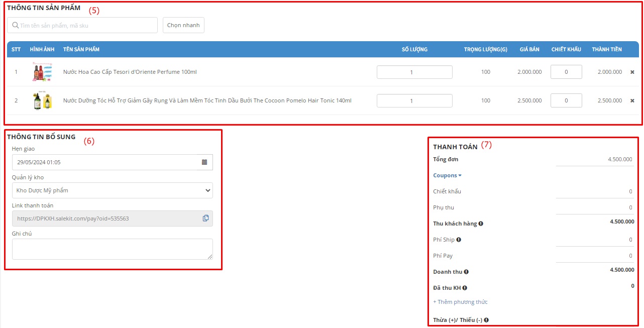Open the Quản lý kho warehouse dropdown
Image resolution: width=644 pixels, height=328 pixels.
coord(112,190)
